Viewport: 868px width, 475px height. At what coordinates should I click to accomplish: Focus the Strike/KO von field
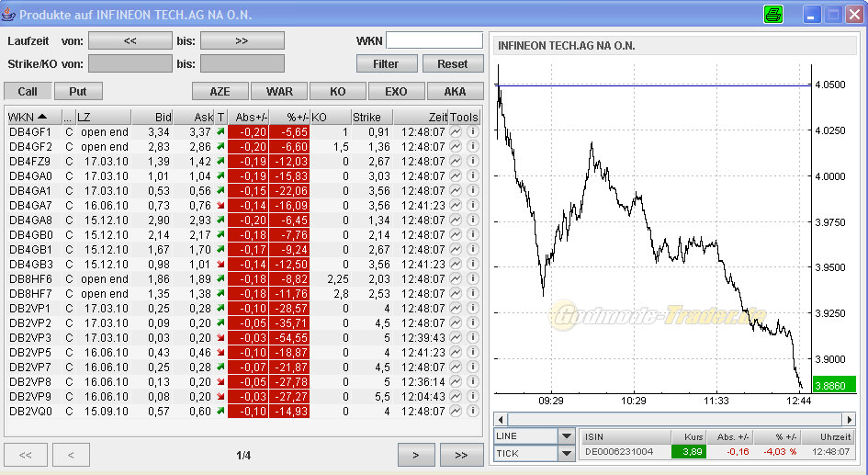point(130,63)
